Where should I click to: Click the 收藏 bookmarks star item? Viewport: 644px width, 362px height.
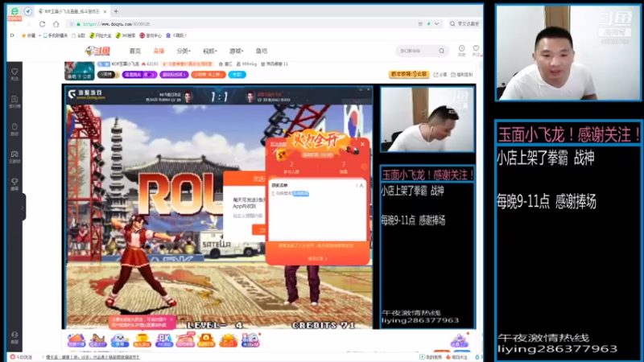28,35
